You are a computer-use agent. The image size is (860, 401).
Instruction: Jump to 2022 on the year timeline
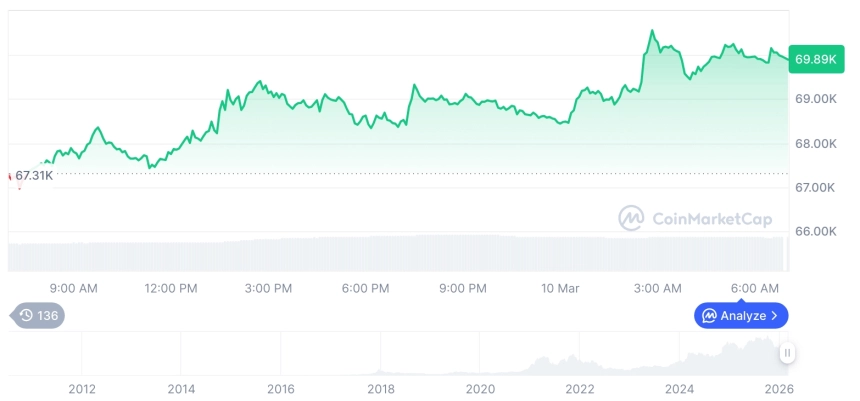tap(580, 389)
